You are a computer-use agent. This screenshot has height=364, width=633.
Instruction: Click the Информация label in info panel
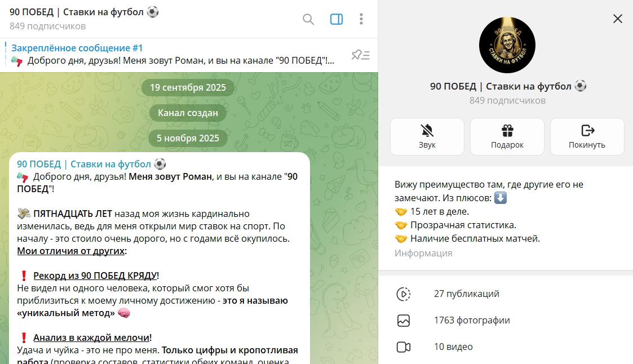pyautogui.click(x=423, y=254)
